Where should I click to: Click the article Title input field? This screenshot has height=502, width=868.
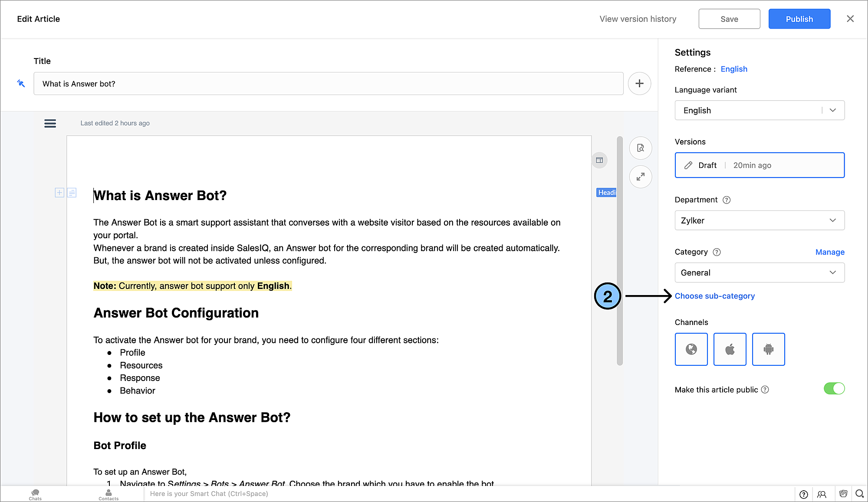click(328, 84)
